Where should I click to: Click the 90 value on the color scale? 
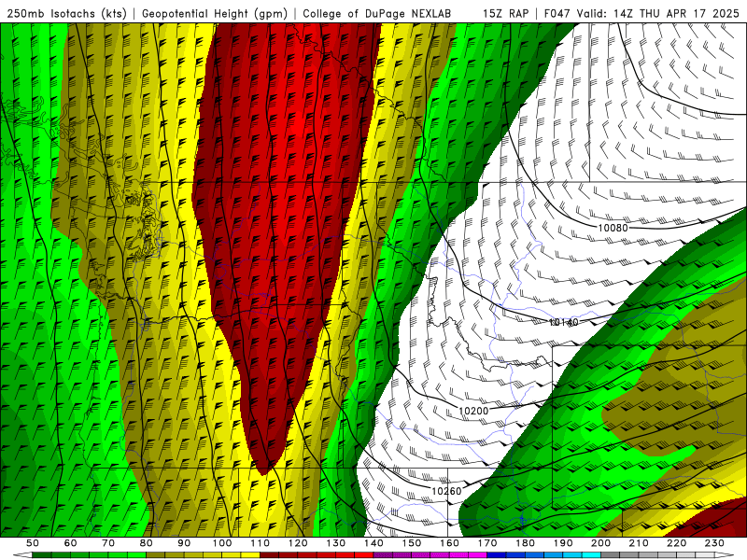(184, 543)
